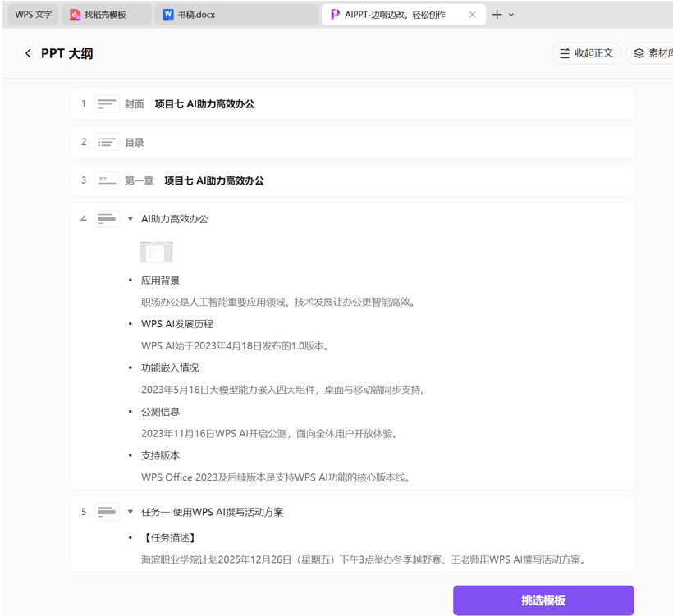The image size is (673, 616).
Task: Click the 职场办公是人工智能 description line
Action: [x=278, y=303]
